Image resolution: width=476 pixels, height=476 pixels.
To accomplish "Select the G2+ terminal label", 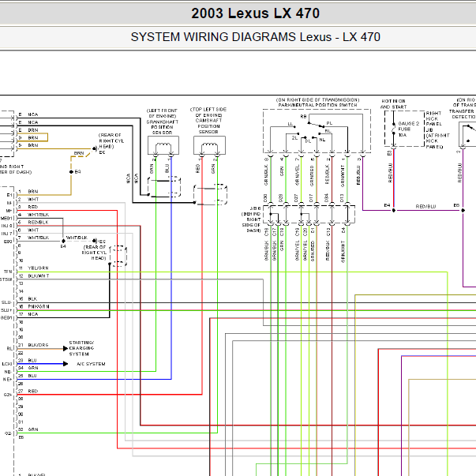I will click(8, 395).
